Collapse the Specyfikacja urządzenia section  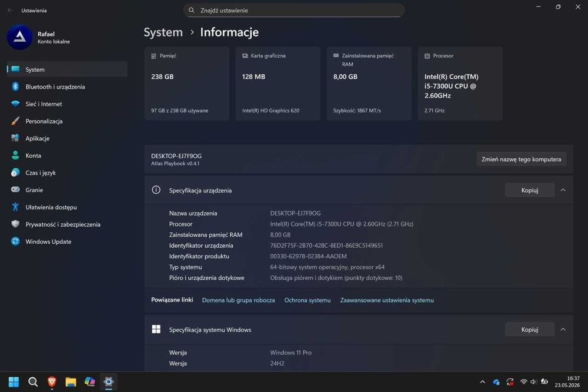[563, 190]
